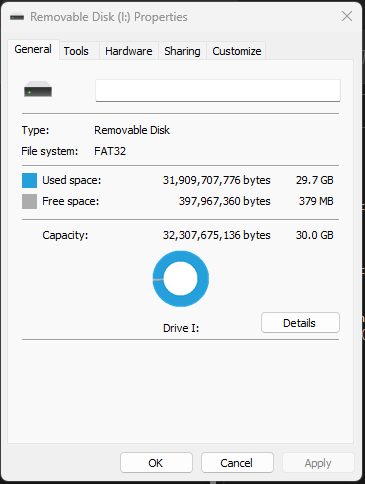Open the Hardware tab

pyautogui.click(x=129, y=51)
